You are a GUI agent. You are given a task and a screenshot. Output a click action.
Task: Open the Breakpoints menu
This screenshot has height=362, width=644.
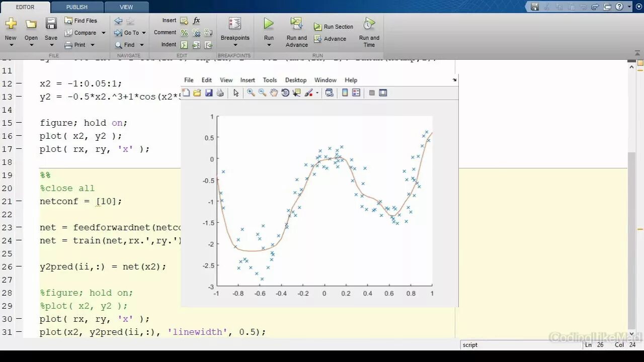(235, 32)
